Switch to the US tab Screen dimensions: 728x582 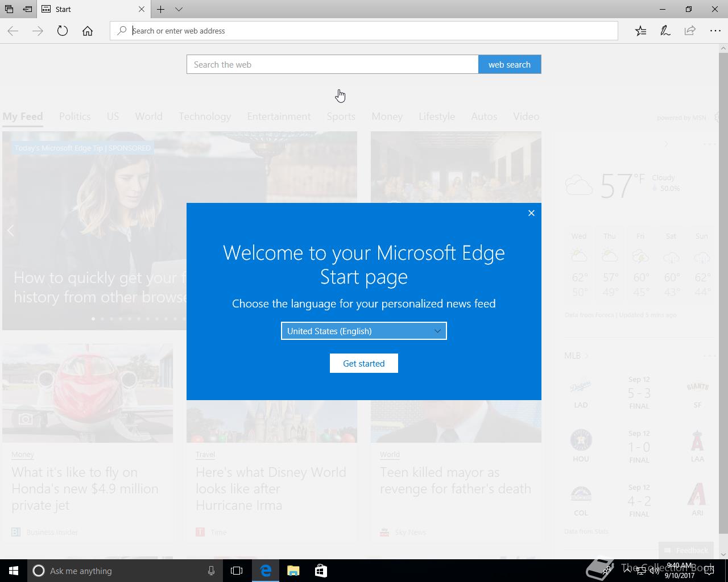click(113, 116)
